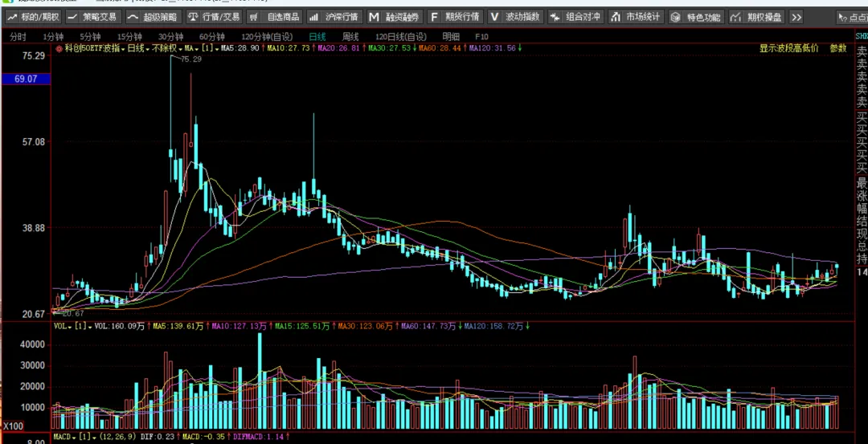Click the MA20:26.81 value text

click(338, 49)
